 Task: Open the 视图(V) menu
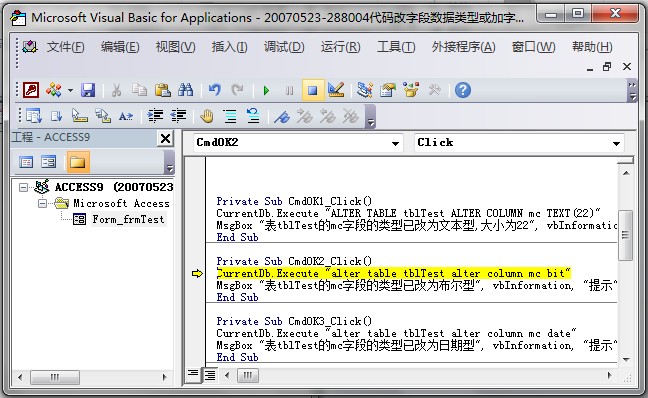[175, 47]
